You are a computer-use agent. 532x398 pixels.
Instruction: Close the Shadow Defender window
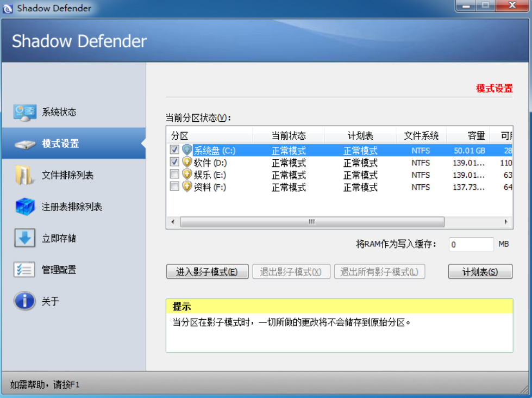click(512, 6)
